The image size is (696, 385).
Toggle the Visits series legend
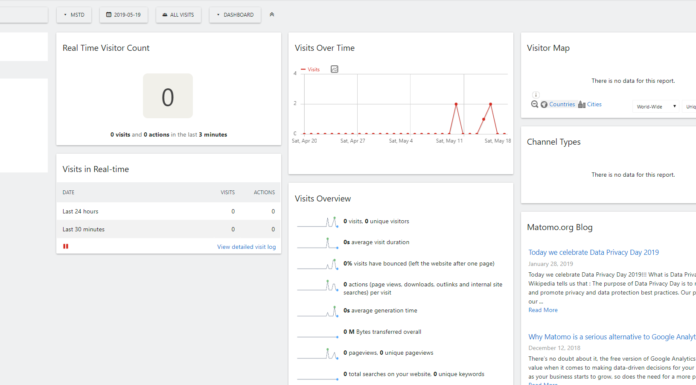pos(310,69)
